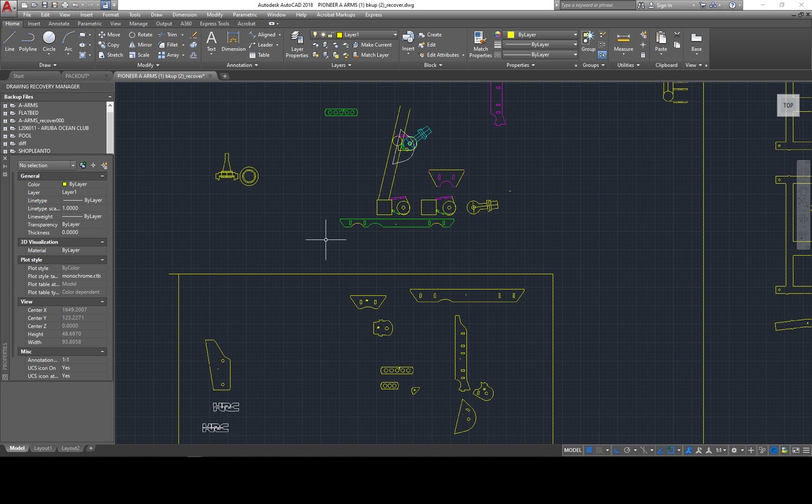Open Quick Calculator icon in Utilities
Image resolution: width=812 pixels, height=504 pixels.
643,55
